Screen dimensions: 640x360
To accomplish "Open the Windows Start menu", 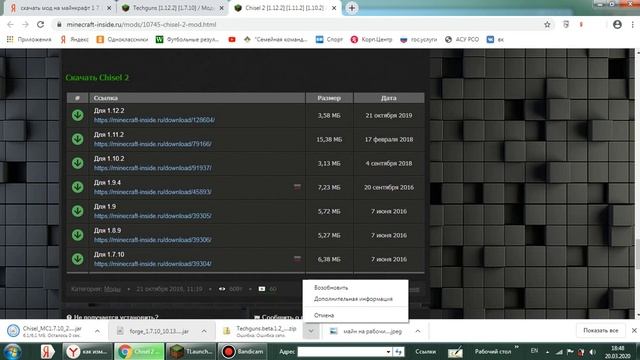I will click(x=12, y=351).
